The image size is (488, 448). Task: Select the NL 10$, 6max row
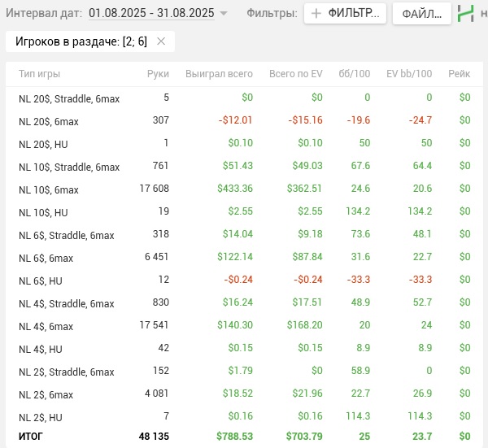(244, 189)
